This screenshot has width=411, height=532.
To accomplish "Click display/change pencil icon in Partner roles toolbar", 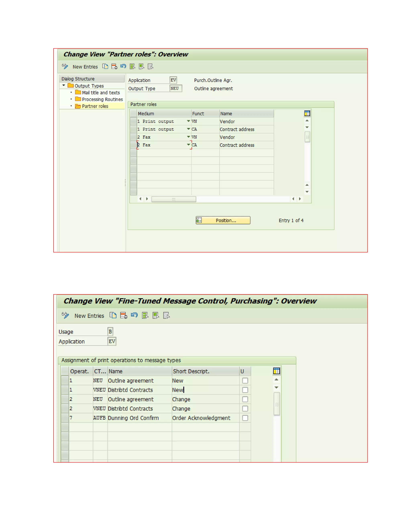I will tap(65, 66).
